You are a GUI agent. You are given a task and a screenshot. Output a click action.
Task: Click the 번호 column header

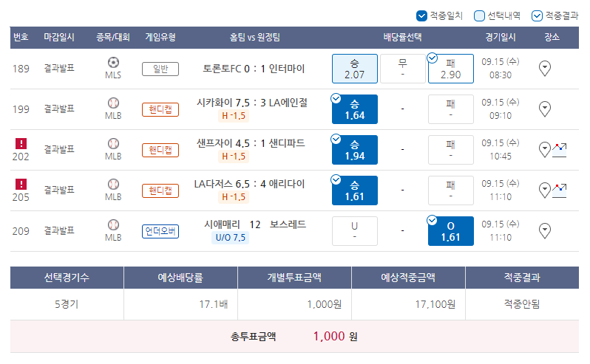coord(21,37)
